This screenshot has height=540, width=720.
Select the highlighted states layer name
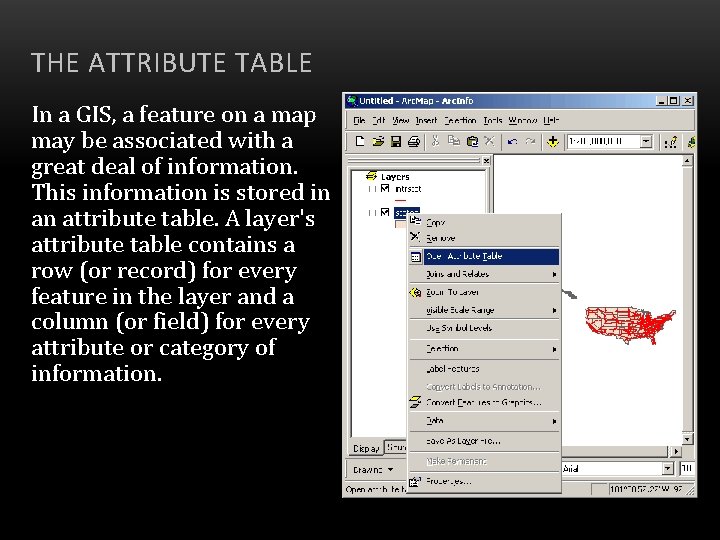[x=406, y=213]
